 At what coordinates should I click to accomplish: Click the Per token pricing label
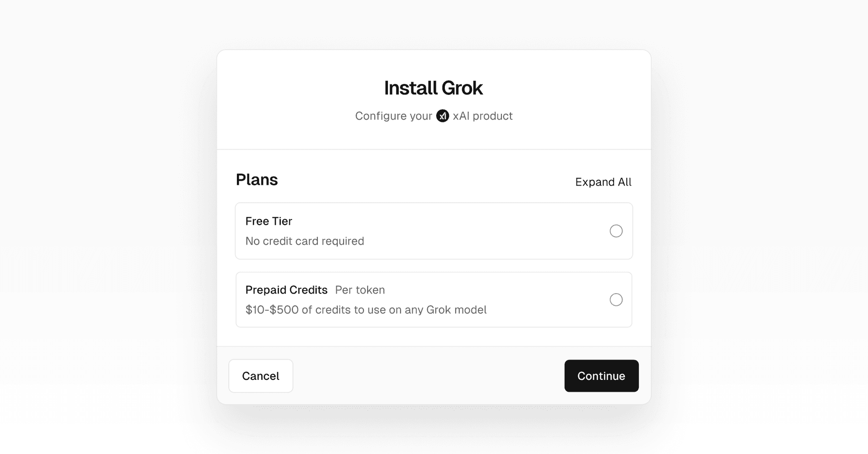click(360, 290)
